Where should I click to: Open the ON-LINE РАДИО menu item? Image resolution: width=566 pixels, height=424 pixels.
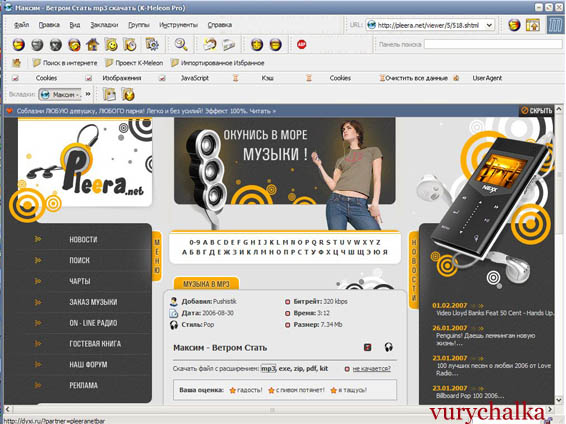coord(93,323)
